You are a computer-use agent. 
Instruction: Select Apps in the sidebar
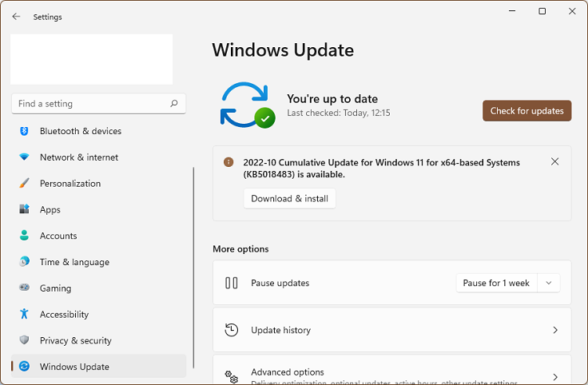[98, 209]
